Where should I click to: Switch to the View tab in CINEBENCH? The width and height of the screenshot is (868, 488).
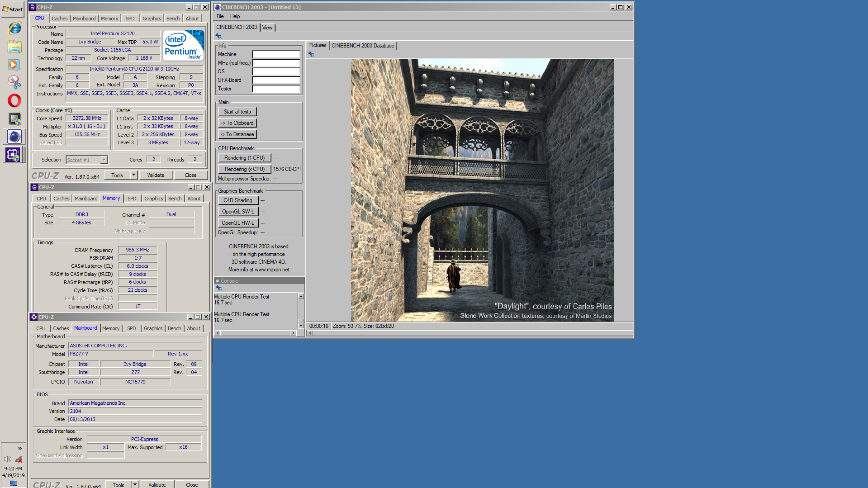[268, 28]
